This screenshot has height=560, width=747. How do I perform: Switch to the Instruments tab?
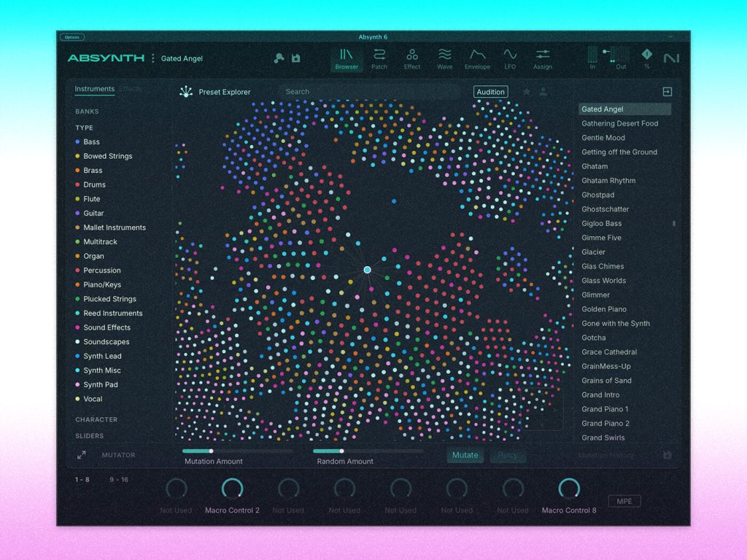(x=94, y=89)
